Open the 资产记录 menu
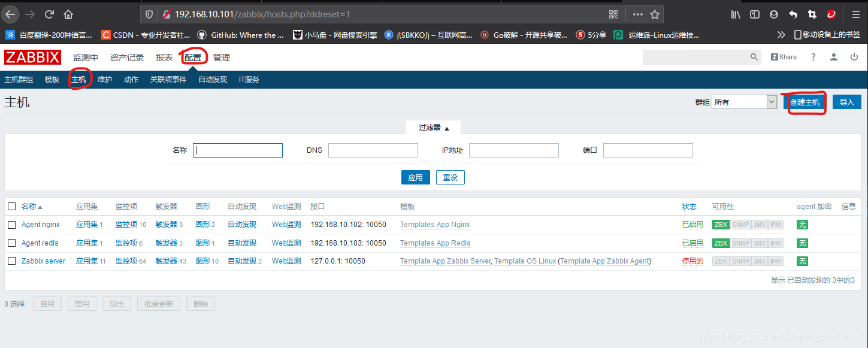This screenshot has height=348, width=868. tap(127, 58)
